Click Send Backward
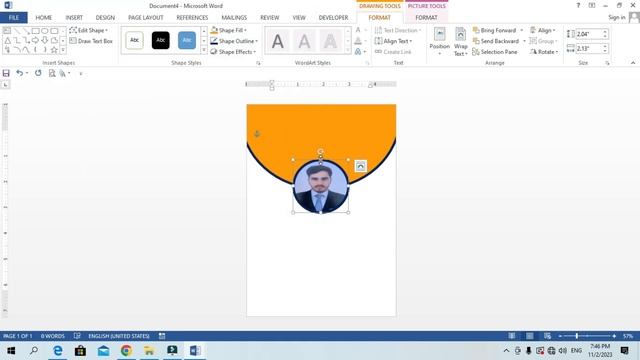 [496, 41]
